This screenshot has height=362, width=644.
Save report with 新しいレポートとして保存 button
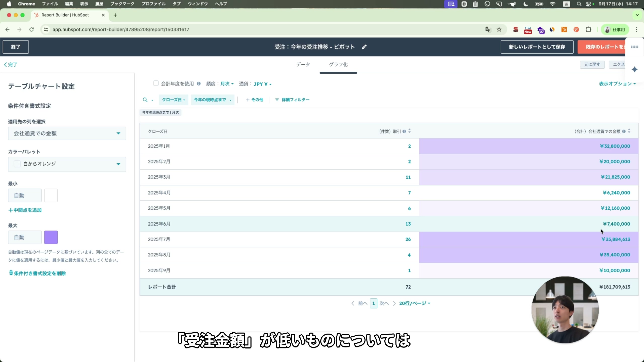pos(537,47)
